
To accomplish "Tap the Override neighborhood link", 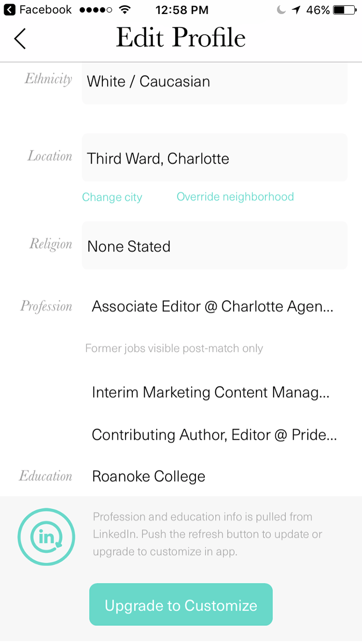I will (235, 197).
